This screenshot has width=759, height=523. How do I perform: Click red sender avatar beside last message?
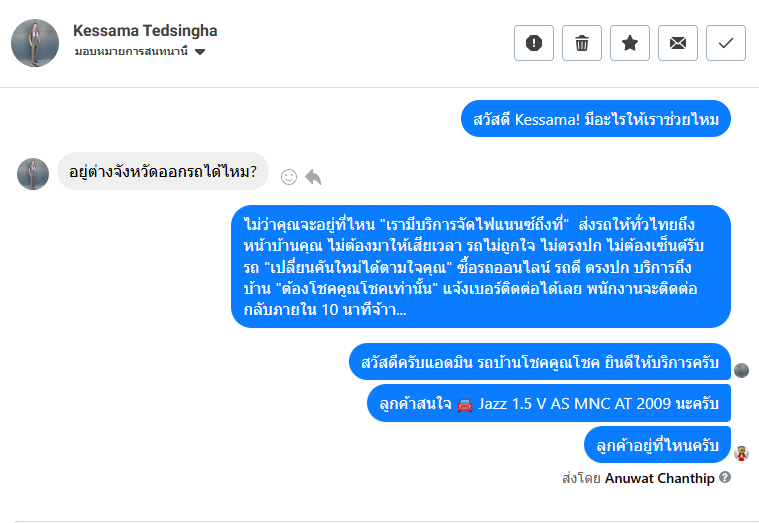click(x=742, y=453)
